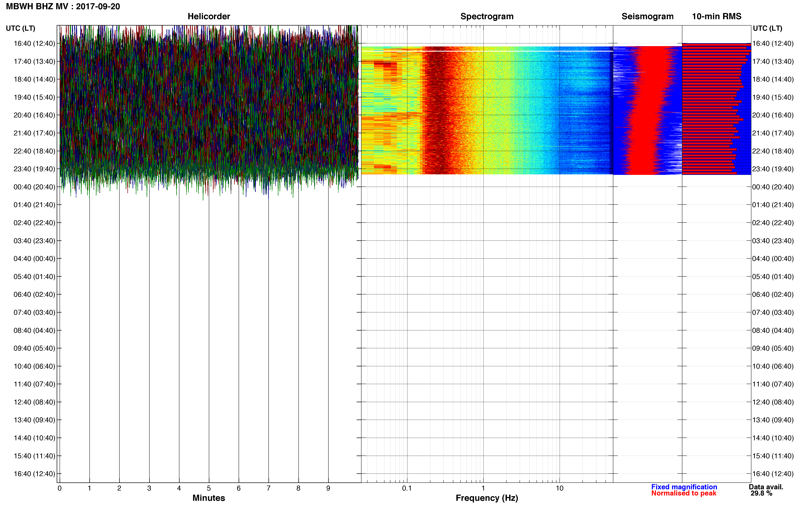Click the 1 tick on the frequency axis
The width and height of the screenshot is (812, 508).
click(x=483, y=488)
